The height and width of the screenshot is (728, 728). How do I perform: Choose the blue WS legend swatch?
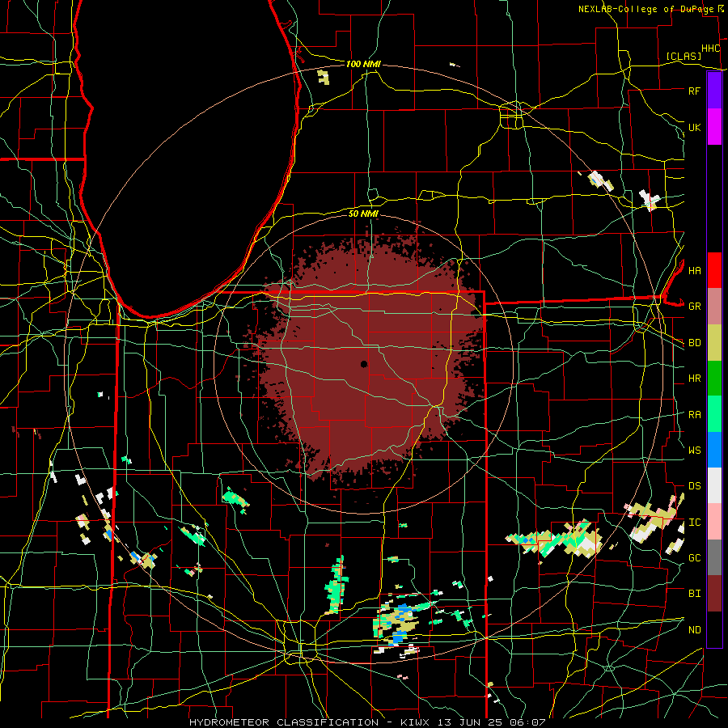pyautogui.click(x=714, y=450)
